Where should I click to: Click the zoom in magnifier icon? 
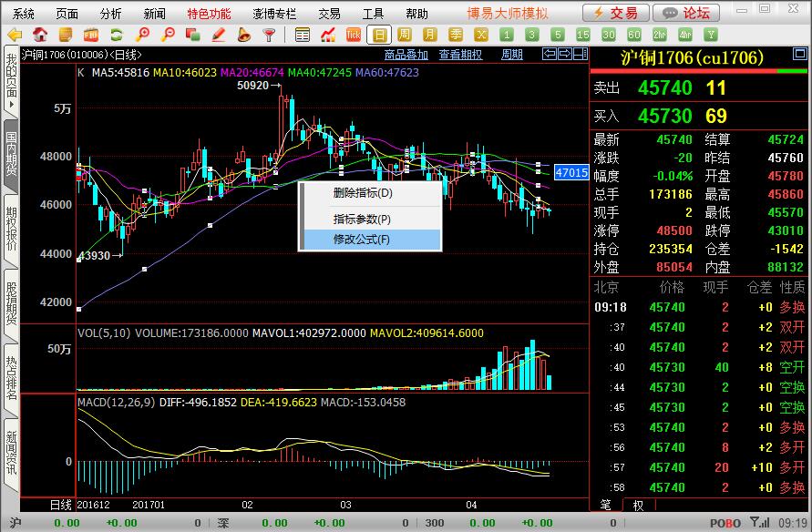click(x=142, y=35)
